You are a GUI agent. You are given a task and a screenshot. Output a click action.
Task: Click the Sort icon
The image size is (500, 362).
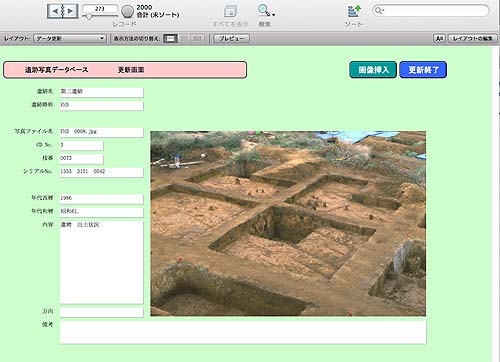tap(354, 11)
